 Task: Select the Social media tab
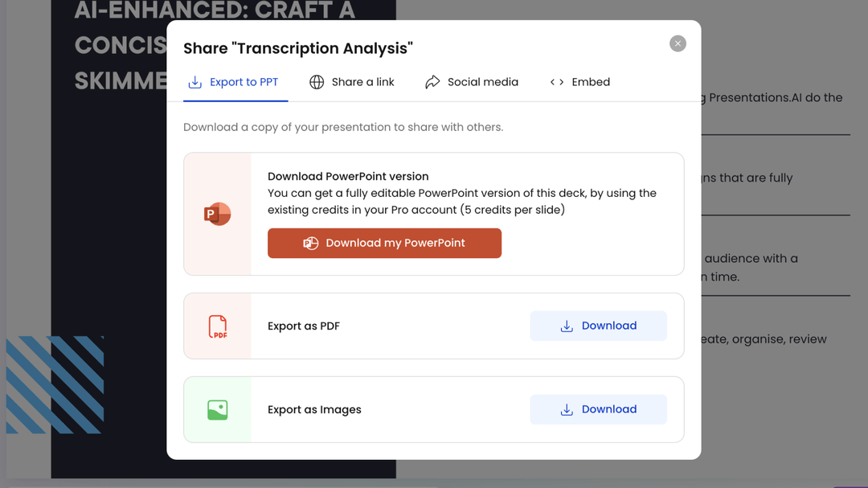pos(472,81)
